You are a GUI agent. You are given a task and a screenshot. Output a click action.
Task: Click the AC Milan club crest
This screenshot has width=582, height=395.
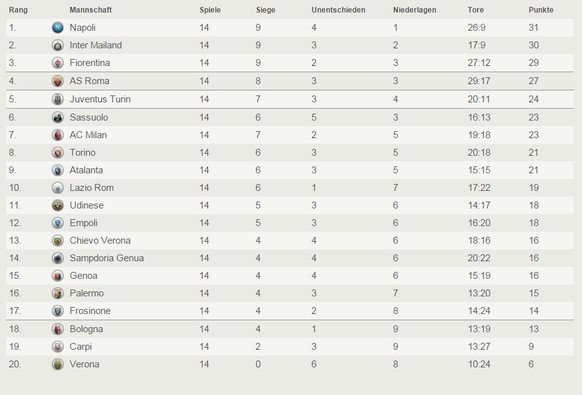58,135
